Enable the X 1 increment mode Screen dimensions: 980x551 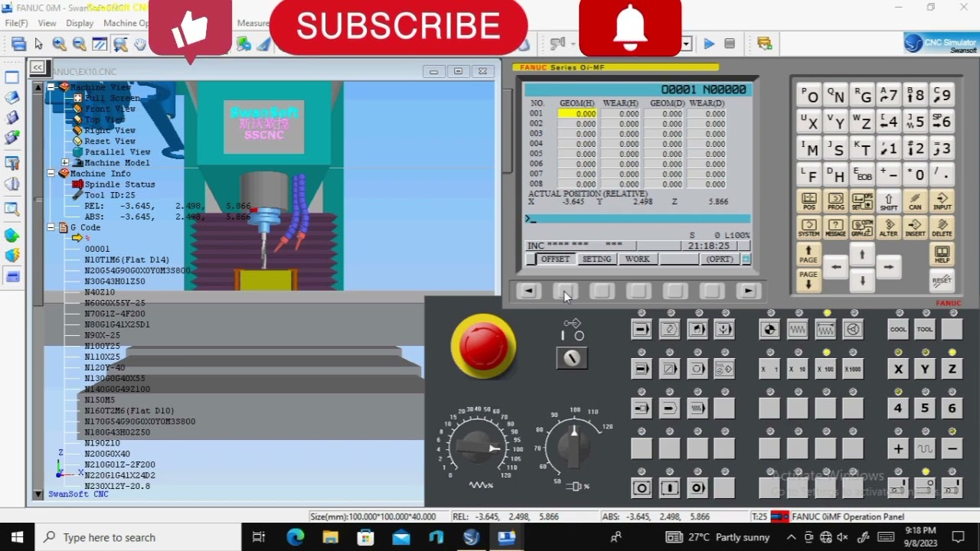(x=769, y=369)
